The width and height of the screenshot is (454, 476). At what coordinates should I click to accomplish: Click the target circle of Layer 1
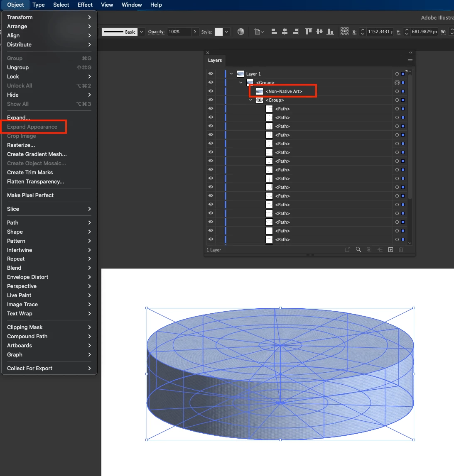[x=397, y=74]
